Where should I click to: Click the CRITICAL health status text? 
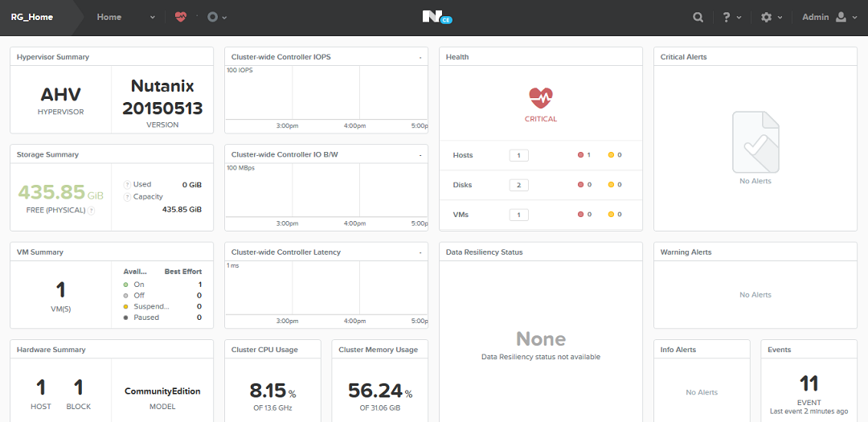[x=541, y=119]
